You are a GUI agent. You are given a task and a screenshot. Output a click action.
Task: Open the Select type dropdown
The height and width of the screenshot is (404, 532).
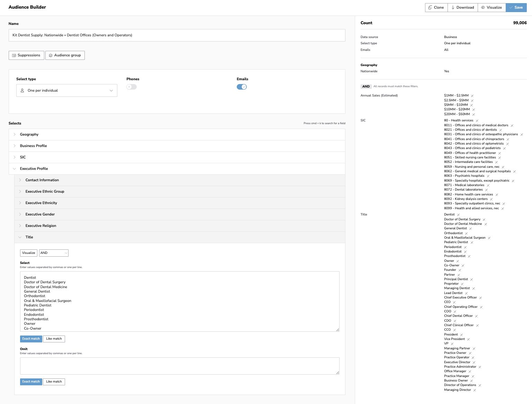[x=66, y=91]
